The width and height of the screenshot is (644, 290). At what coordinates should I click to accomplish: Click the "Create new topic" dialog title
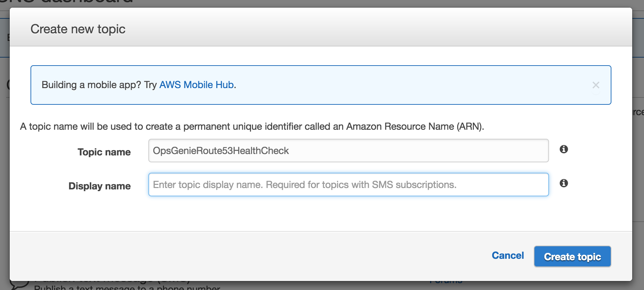(x=78, y=29)
